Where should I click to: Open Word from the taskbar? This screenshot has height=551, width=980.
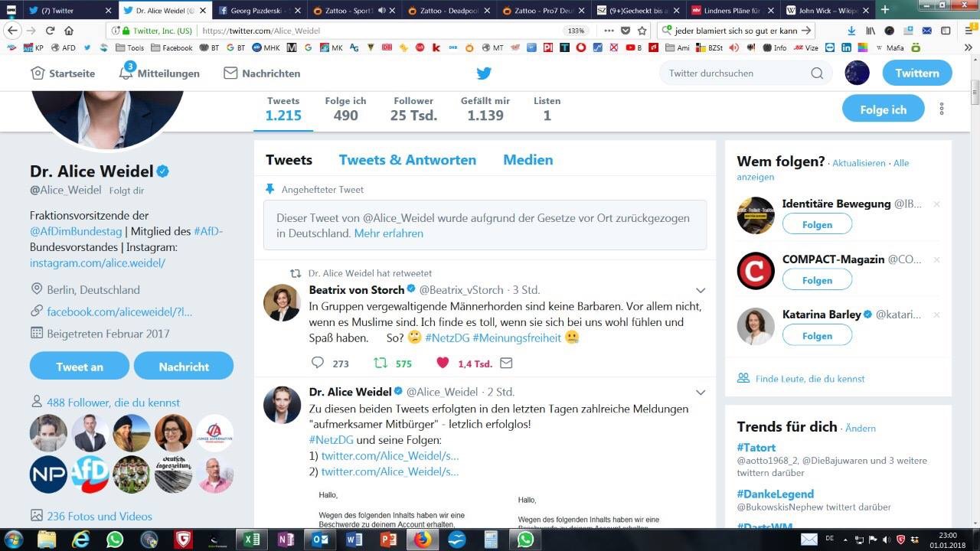point(354,540)
